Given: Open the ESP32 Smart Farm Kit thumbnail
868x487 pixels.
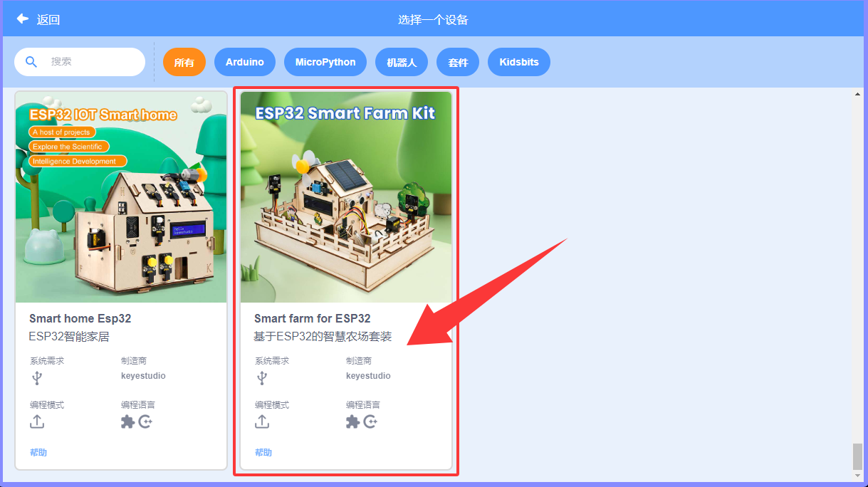Looking at the screenshot, I should point(346,197).
